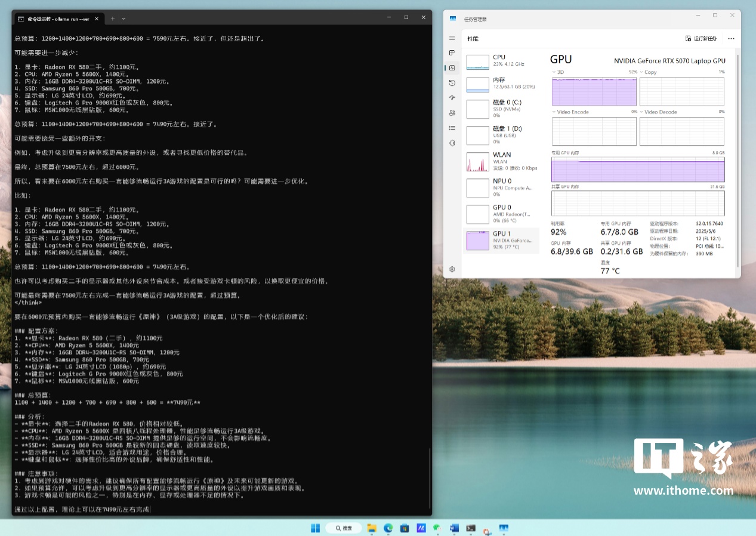The height and width of the screenshot is (536, 756).
Task: Select the CPU item in performance list
Action: tap(501, 61)
